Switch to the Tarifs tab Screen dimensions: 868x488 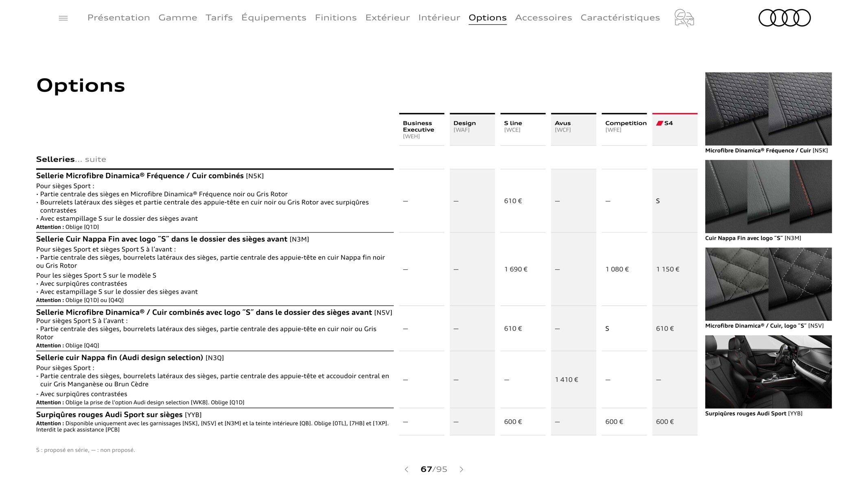pyautogui.click(x=219, y=17)
